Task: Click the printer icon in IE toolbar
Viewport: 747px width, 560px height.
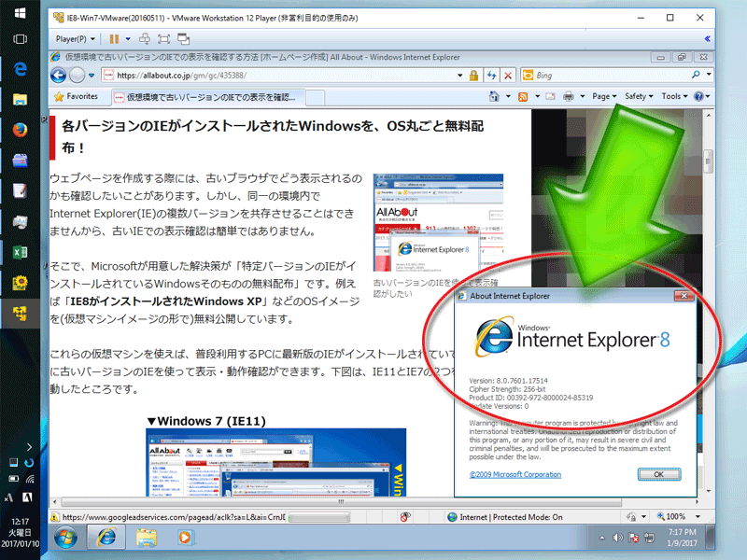Action: (x=568, y=96)
